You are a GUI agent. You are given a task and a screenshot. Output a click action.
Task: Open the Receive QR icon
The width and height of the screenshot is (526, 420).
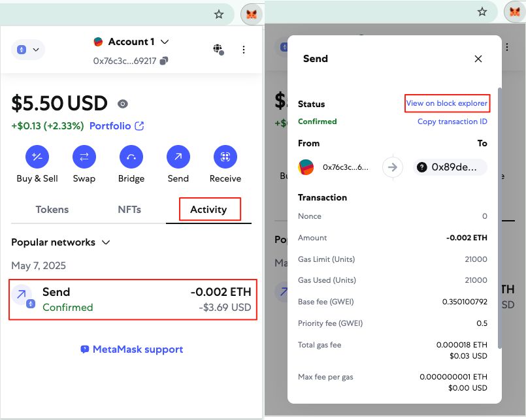225,157
